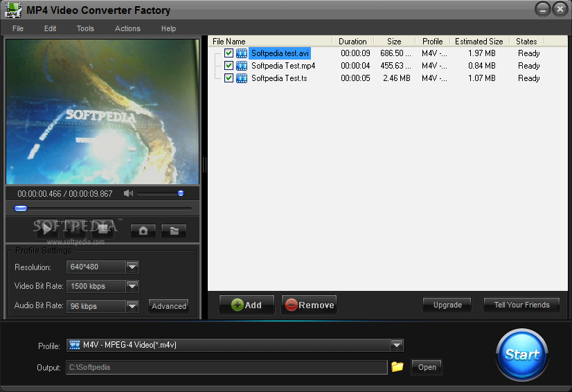The width and height of the screenshot is (572, 392).
Task: Click Open next to output path
Action: click(427, 367)
